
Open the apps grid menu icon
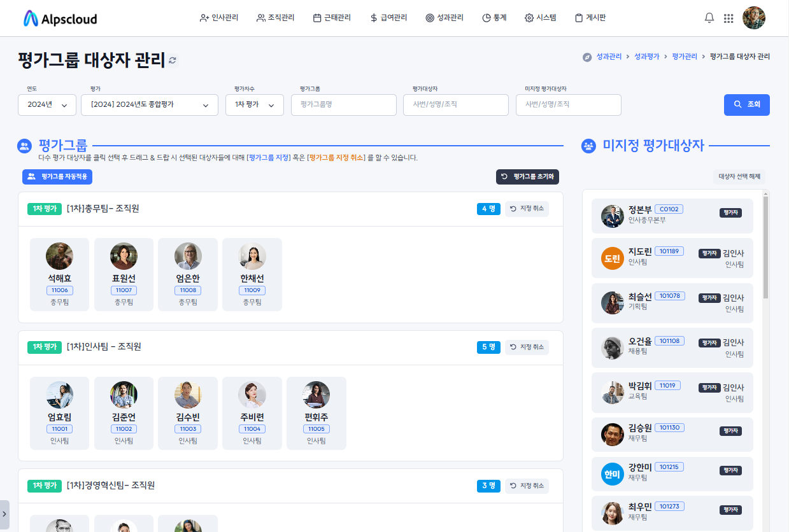(729, 18)
